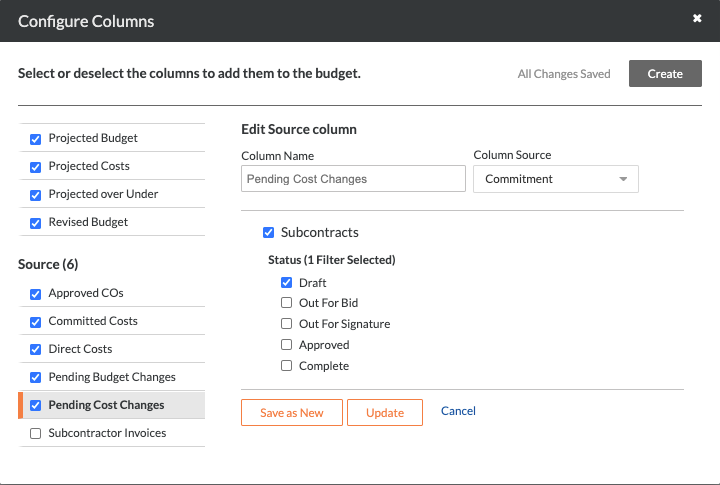This screenshot has width=720, height=485.
Task: Check the Approved status filter
Action: pos(287,344)
